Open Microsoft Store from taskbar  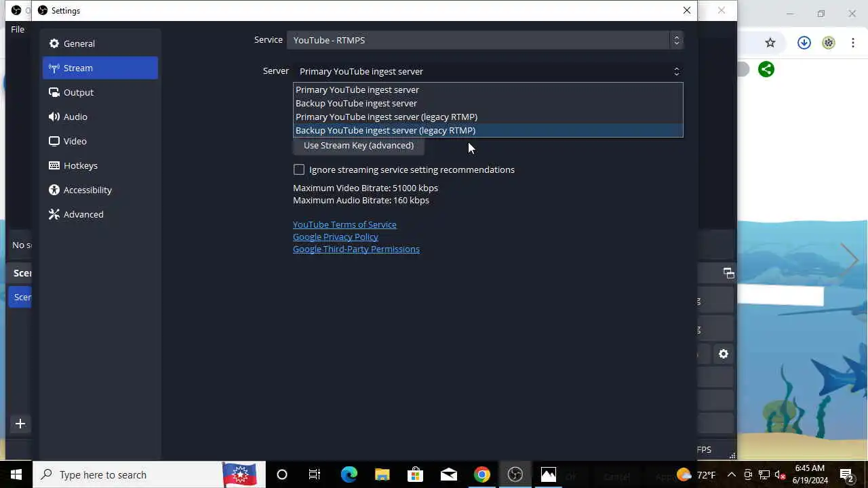click(415, 474)
